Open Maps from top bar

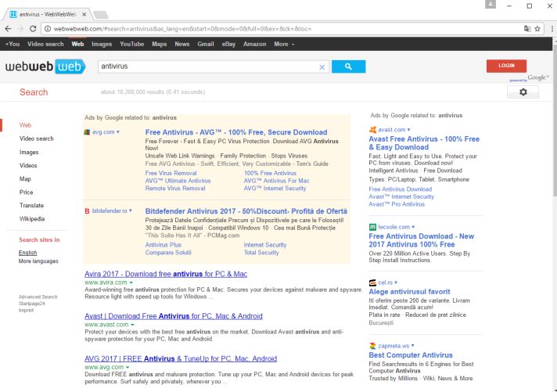[159, 44]
